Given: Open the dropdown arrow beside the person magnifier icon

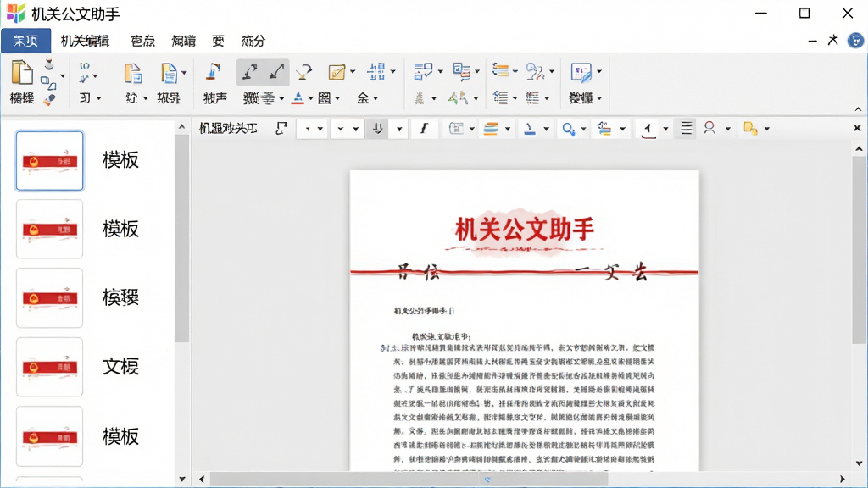Looking at the screenshot, I should pyautogui.click(x=551, y=71).
